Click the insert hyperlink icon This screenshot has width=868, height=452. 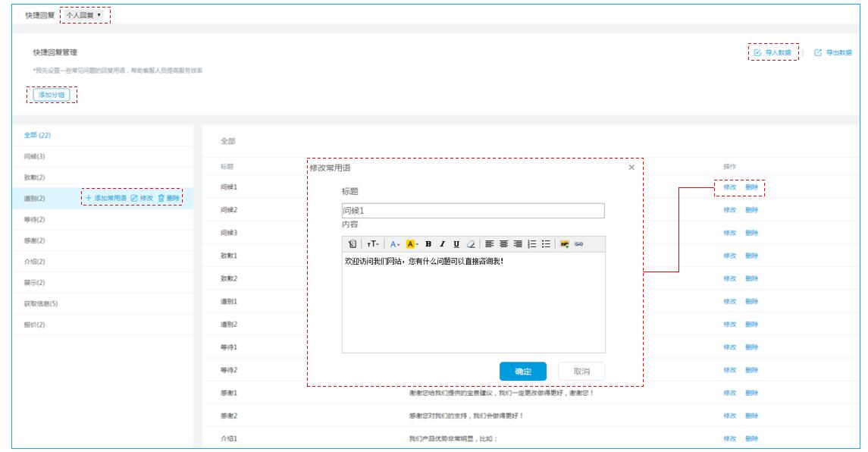point(578,244)
